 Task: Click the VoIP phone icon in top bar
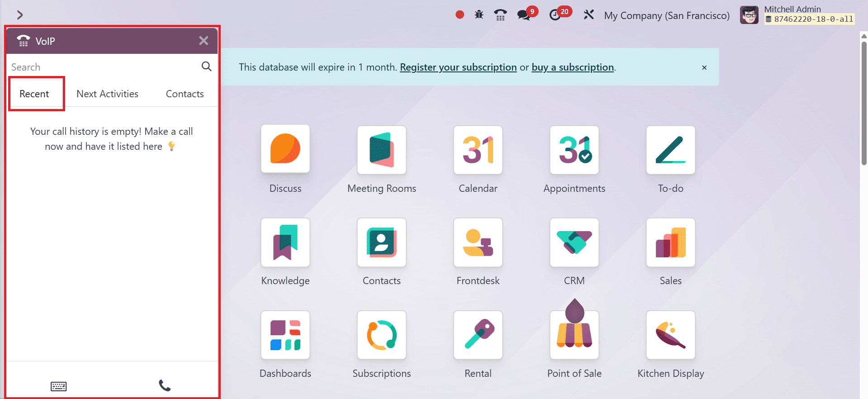pos(500,15)
